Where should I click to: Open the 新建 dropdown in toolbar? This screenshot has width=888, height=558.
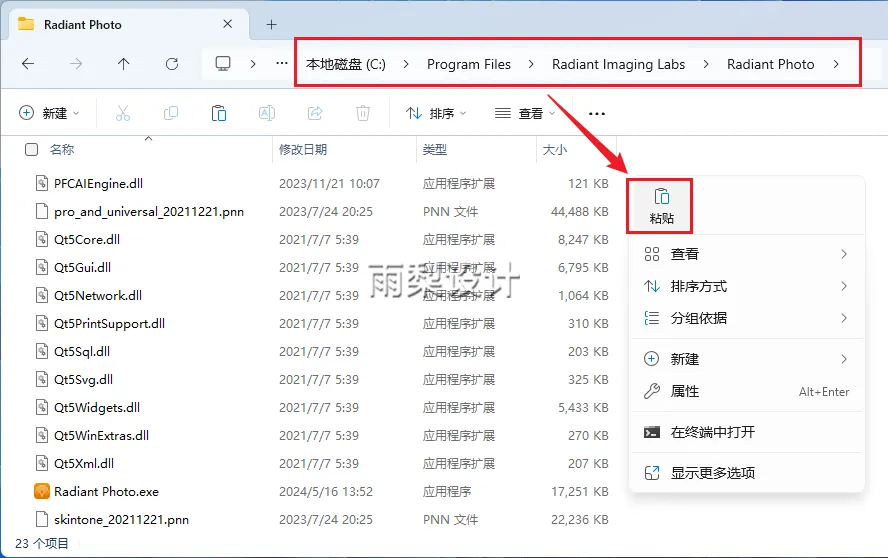click(49, 113)
